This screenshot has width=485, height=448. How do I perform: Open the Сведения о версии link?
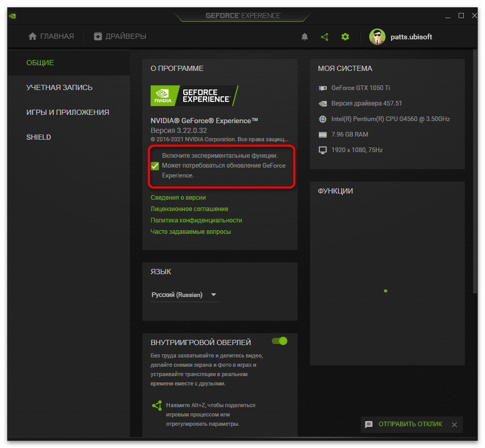point(178,198)
